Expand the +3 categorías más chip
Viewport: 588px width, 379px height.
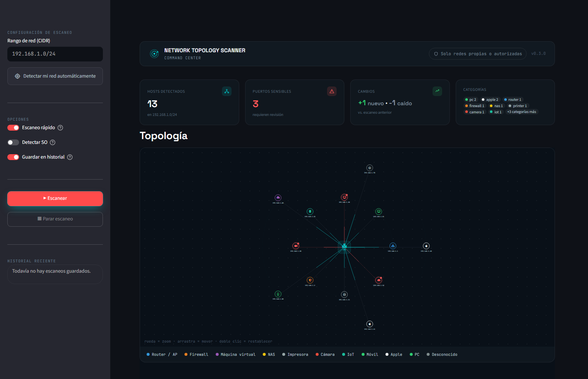coord(521,112)
